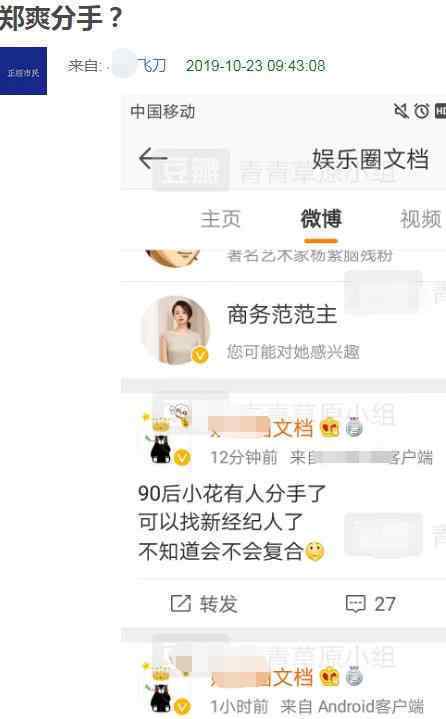Click the 娱乐圈文档 page title

coord(370,159)
